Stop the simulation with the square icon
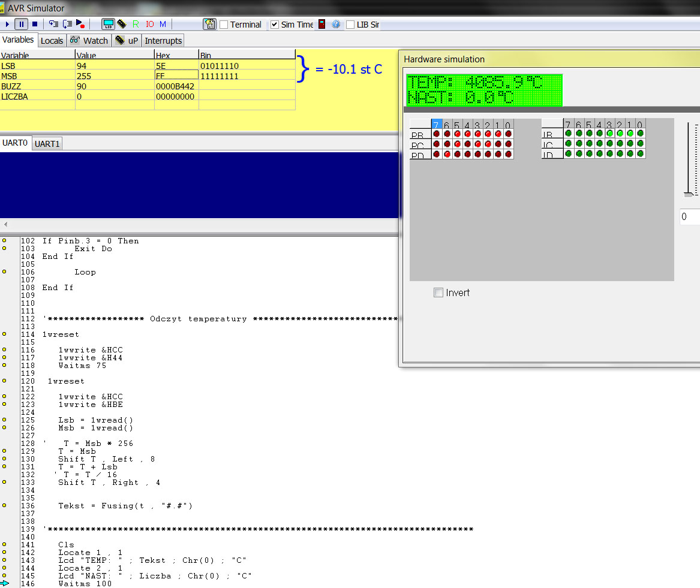The width and height of the screenshot is (700, 588). click(35, 24)
